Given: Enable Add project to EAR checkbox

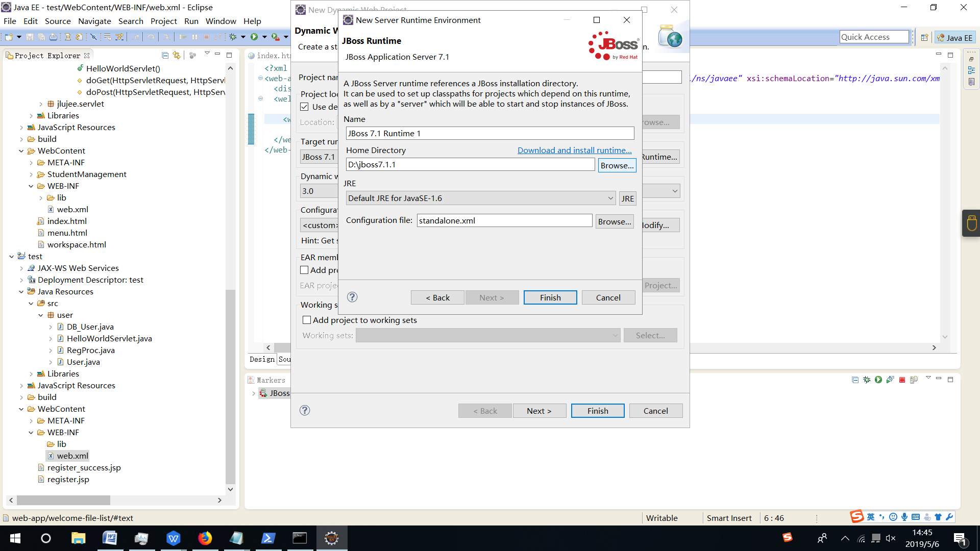Looking at the screenshot, I should point(305,270).
